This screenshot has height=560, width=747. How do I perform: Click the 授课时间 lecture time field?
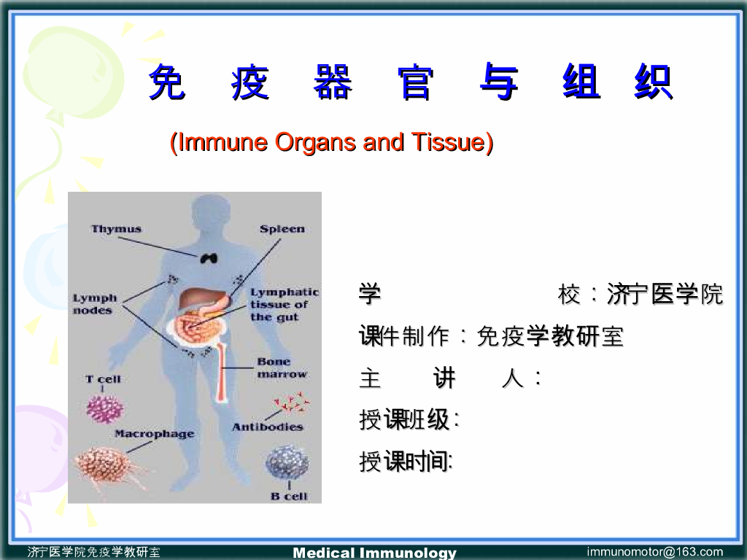coord(406,462)
